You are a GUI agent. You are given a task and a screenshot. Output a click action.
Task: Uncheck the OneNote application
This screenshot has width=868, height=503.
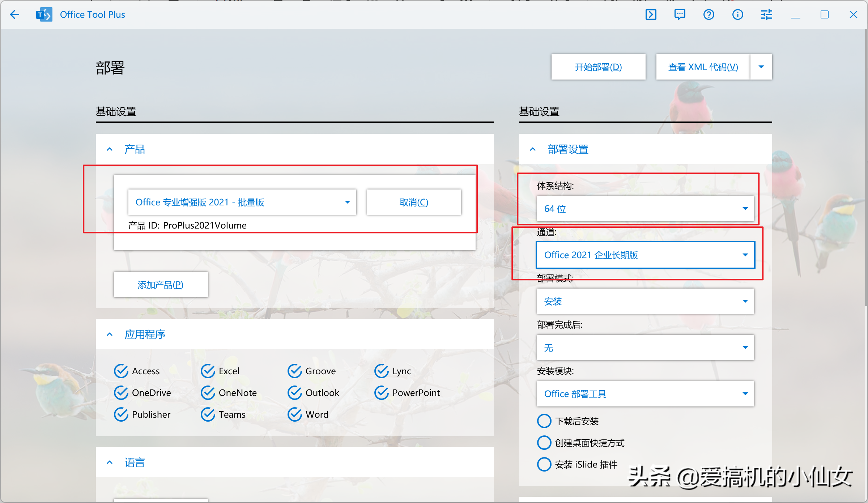point(229,393)
